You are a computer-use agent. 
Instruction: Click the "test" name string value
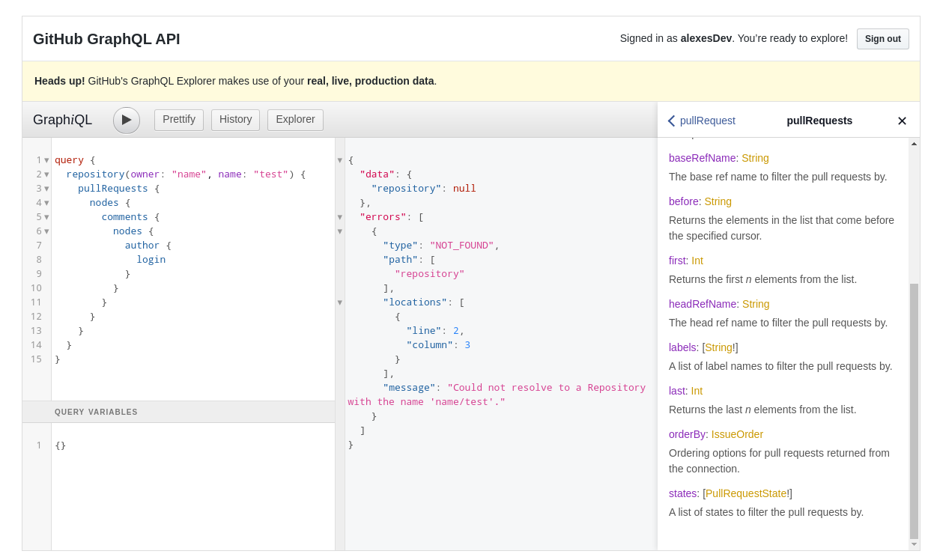(271, 174)
